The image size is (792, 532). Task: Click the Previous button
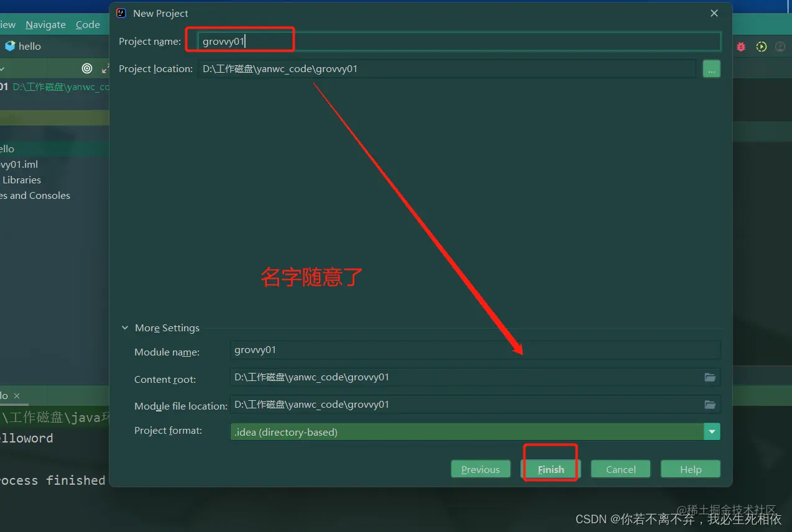click(481, 469)
